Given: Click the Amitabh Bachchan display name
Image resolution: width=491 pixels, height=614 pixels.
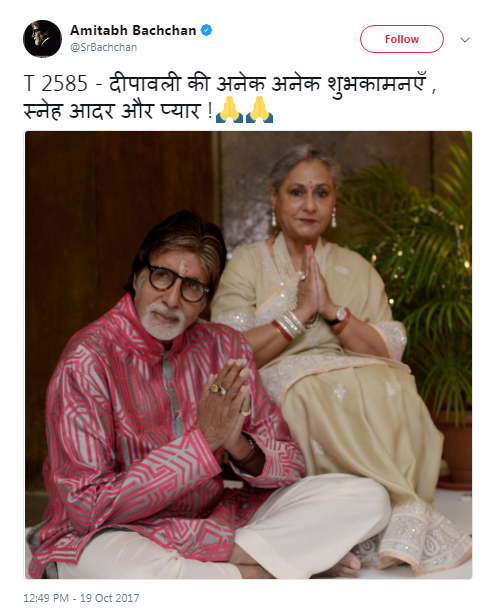Looking at the screenshot, I should [x=133, y=30].
